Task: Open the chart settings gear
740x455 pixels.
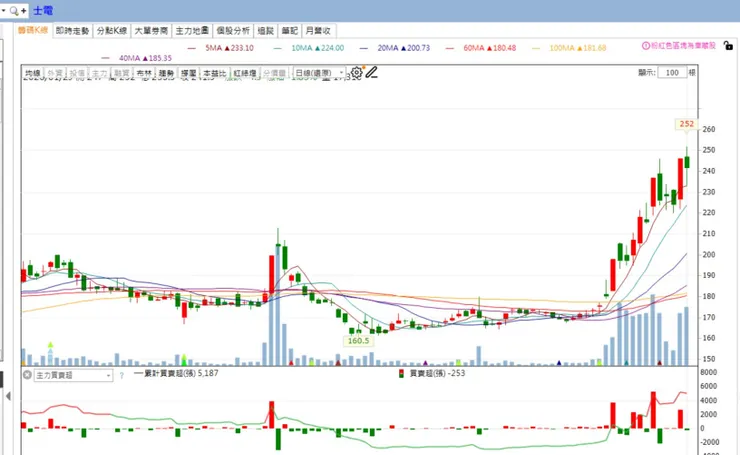Action: coord(356,73)
